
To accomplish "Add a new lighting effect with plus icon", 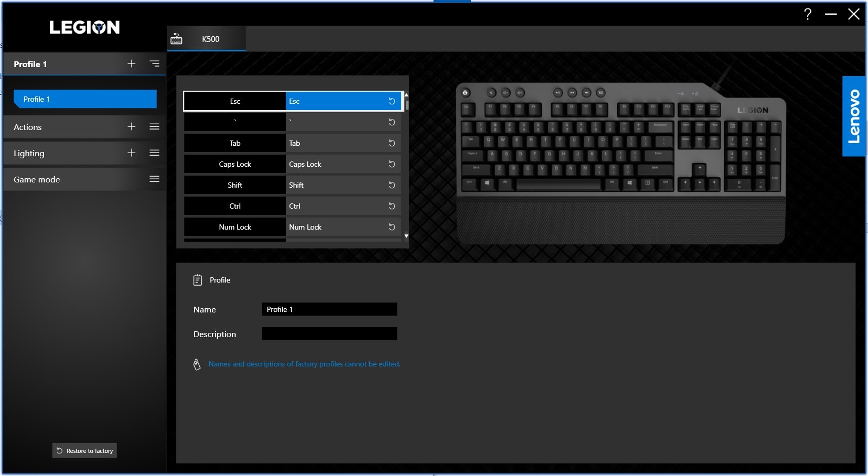I will [x=131, y=153].
